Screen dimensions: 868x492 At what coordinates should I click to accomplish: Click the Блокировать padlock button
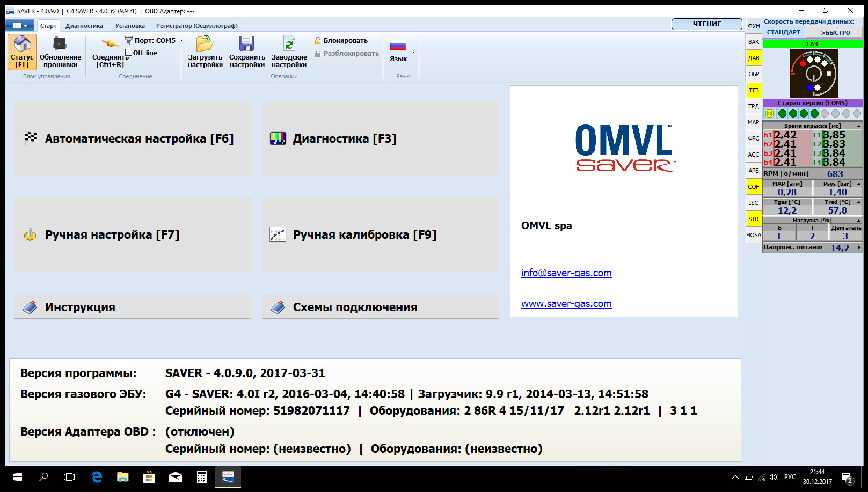pyautogui.click(x=341, y=41)
